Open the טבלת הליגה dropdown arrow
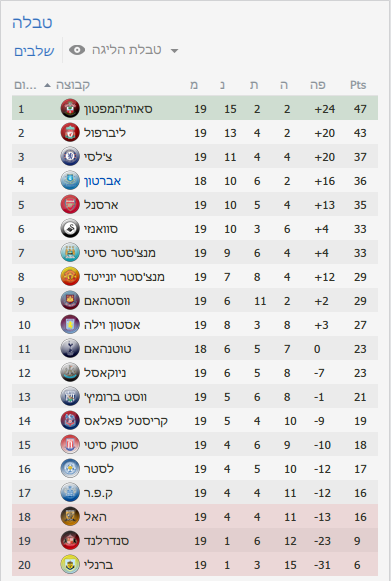Image resolution: width=391 pixels, height=581 pixels. pos(174,51)
